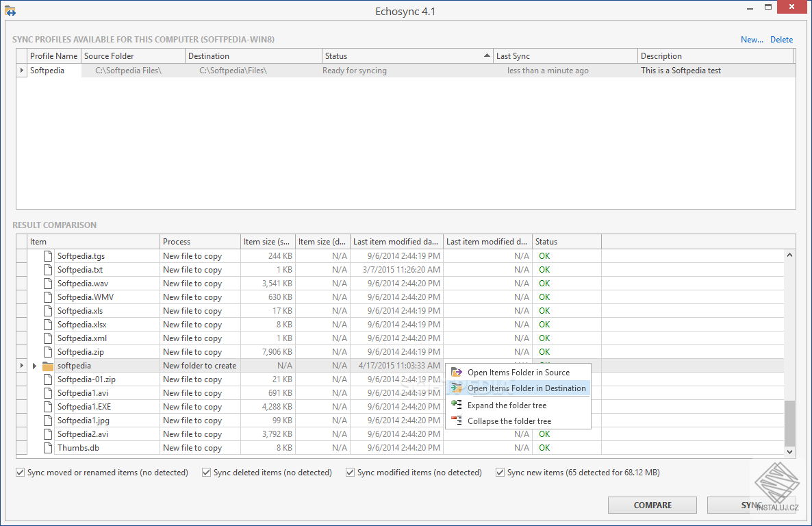812x526 pixels.
Task: Click the Status column sort arrow
Action: point(487,55)
